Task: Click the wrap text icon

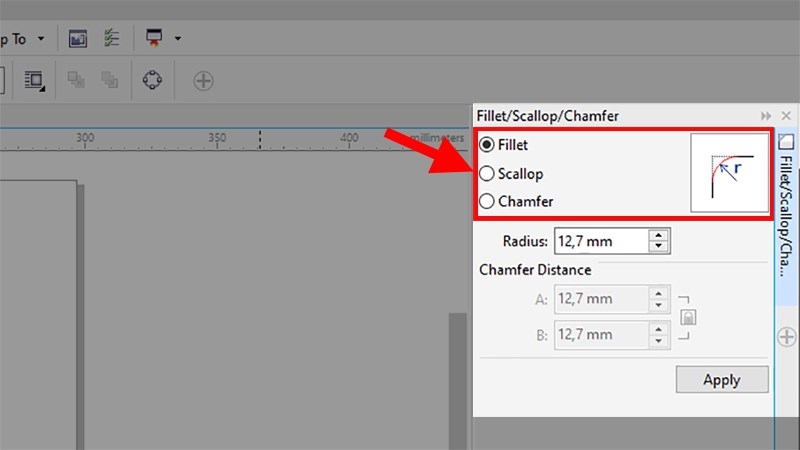Action: tap(35, 81)
